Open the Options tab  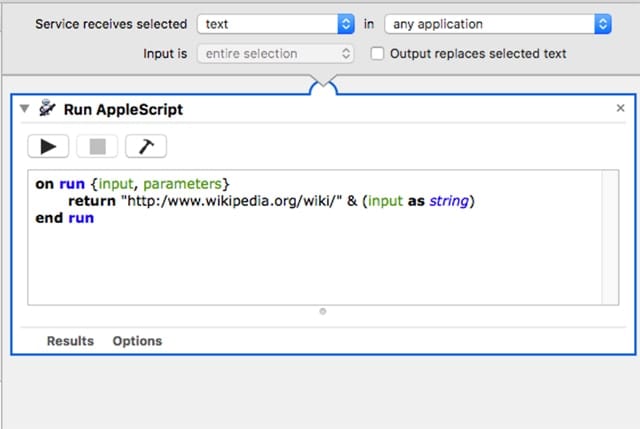(137, 341)
